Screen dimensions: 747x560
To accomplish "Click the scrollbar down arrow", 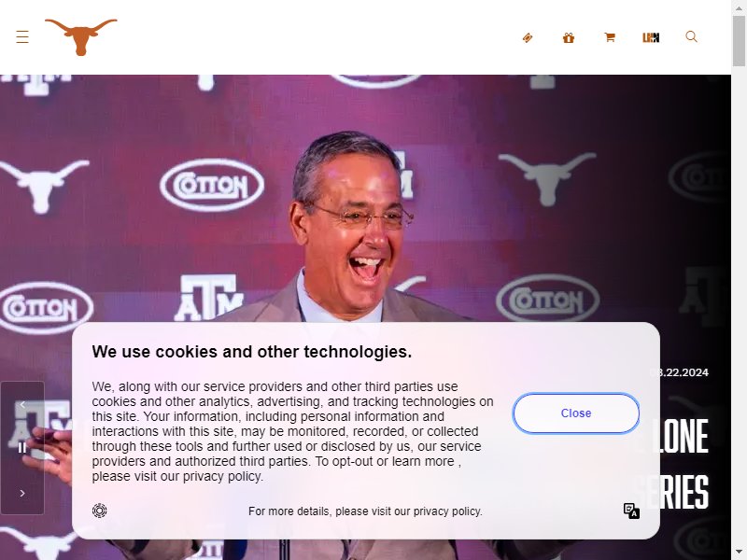I will [x=739, y=553].
